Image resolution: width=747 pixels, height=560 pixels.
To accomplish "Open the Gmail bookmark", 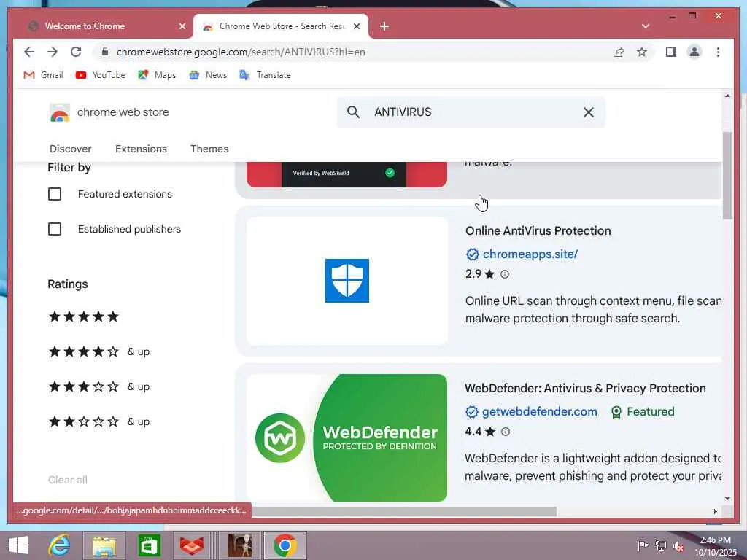I will point(43,75).
